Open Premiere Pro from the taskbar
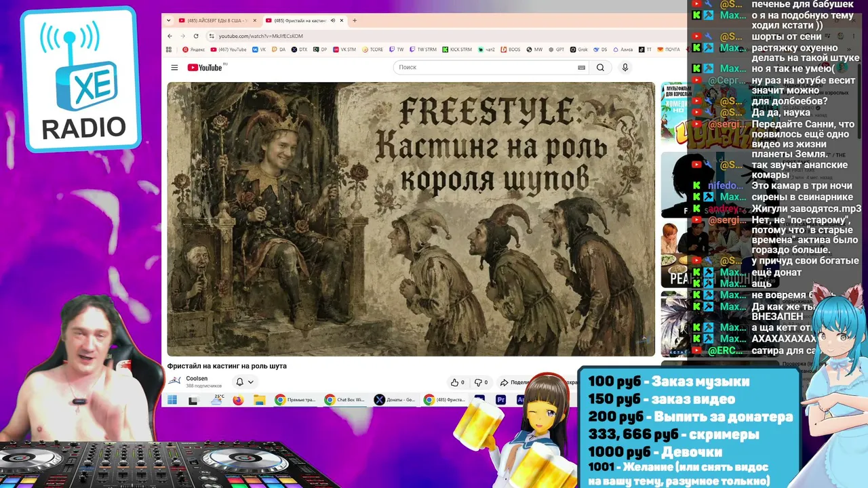 point(501,400)
